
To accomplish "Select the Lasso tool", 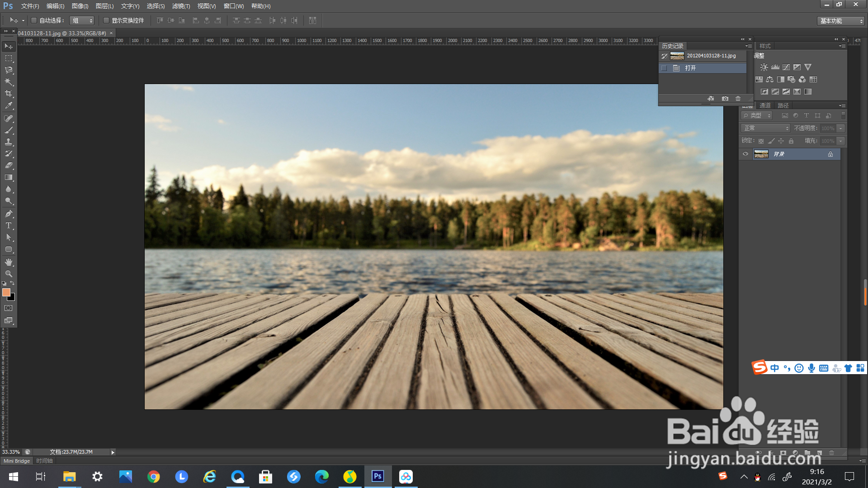I will tap(9, 70).
